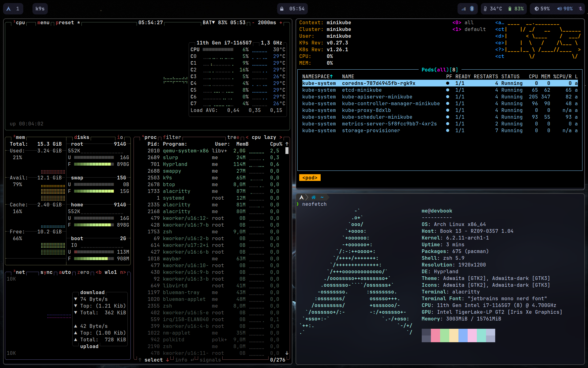Select the polkitd process row

tap(213, 340)
